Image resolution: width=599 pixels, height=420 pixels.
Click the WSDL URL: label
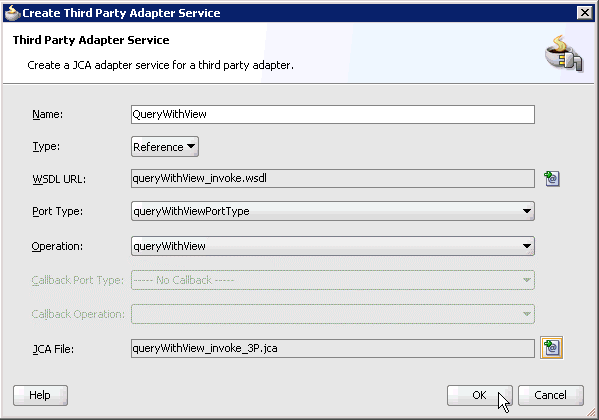point(59,179)
